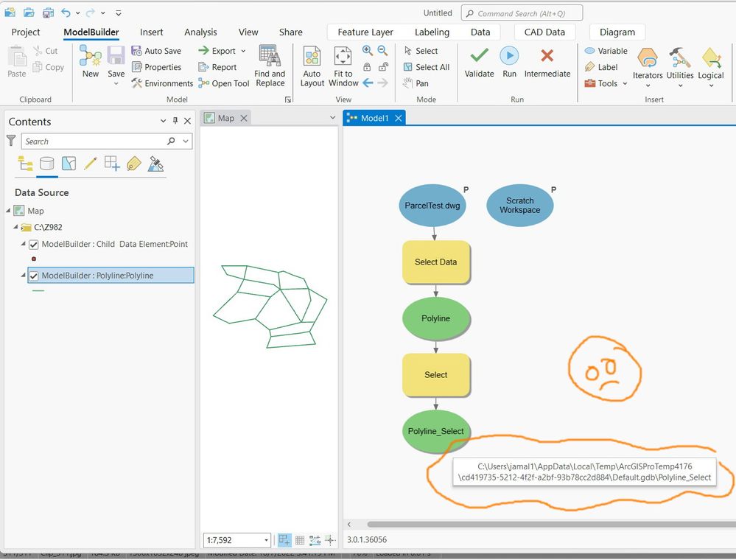Click the unlock icon in View group
This screenshot has height=560, width=736.
[383, 66]
